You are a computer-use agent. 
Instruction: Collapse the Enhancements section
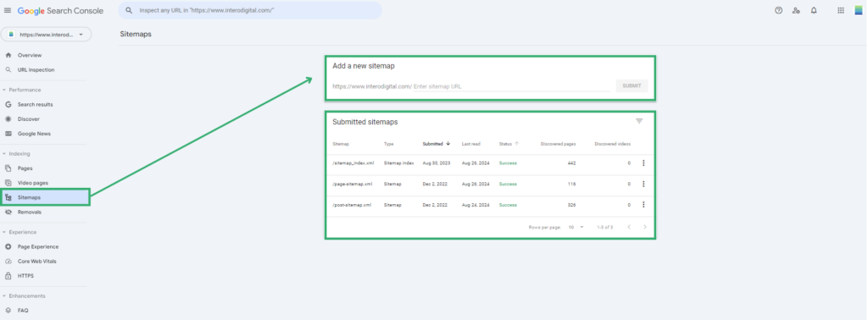24,295
